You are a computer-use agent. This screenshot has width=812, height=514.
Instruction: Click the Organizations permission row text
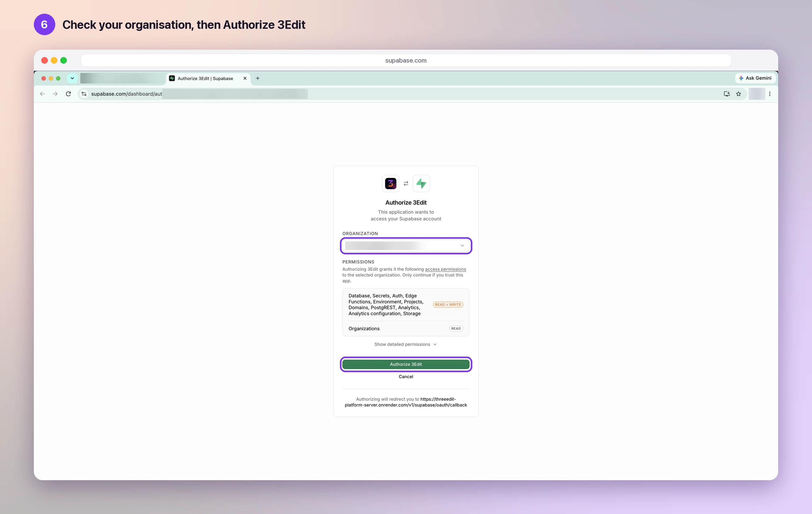[364, 329]
